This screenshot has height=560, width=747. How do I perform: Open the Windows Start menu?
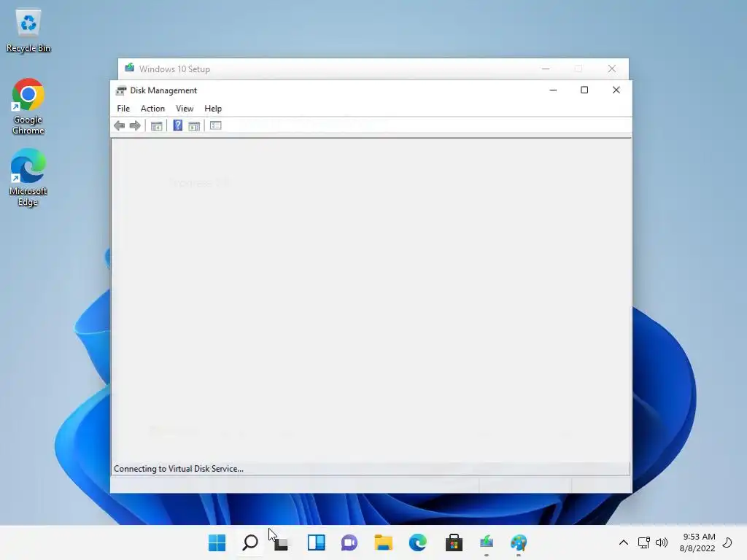(217, 542)
